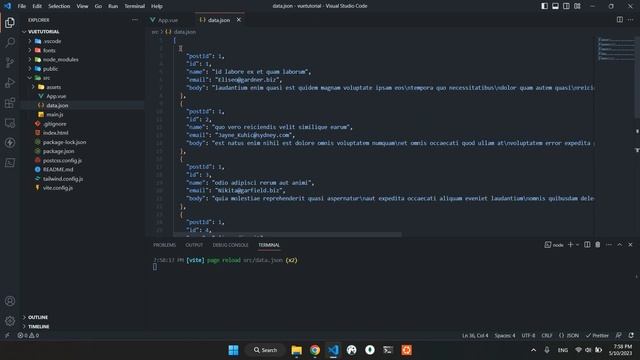
Task: Click the UTF-8 encoding indicator
Action: coord(528,335)
